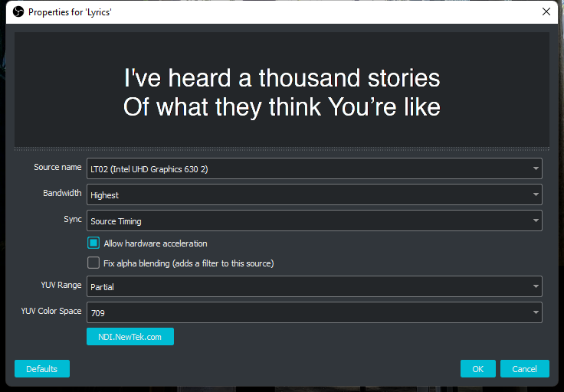Expand the Bandwidth dropdown set to Highest
Image resolution: width=564 pixels, height=392 pixels.
tap(314, 194)
